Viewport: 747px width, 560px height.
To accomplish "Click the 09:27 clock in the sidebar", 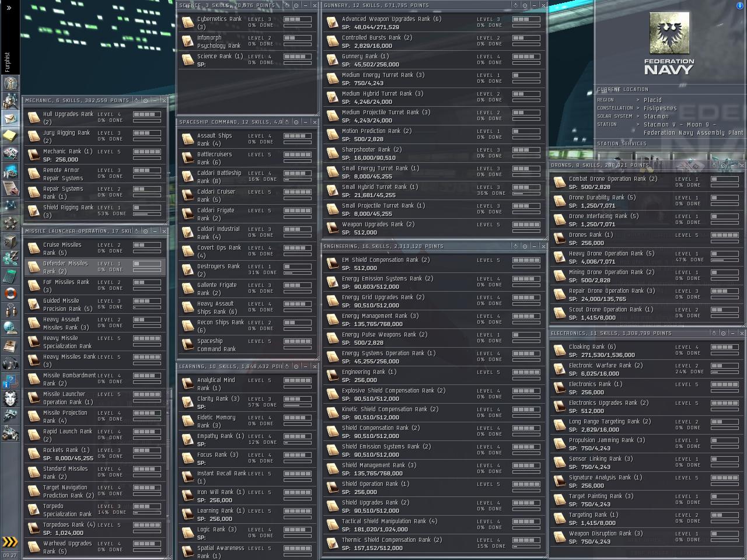I will pyautogui.click(x=10, y=555).
